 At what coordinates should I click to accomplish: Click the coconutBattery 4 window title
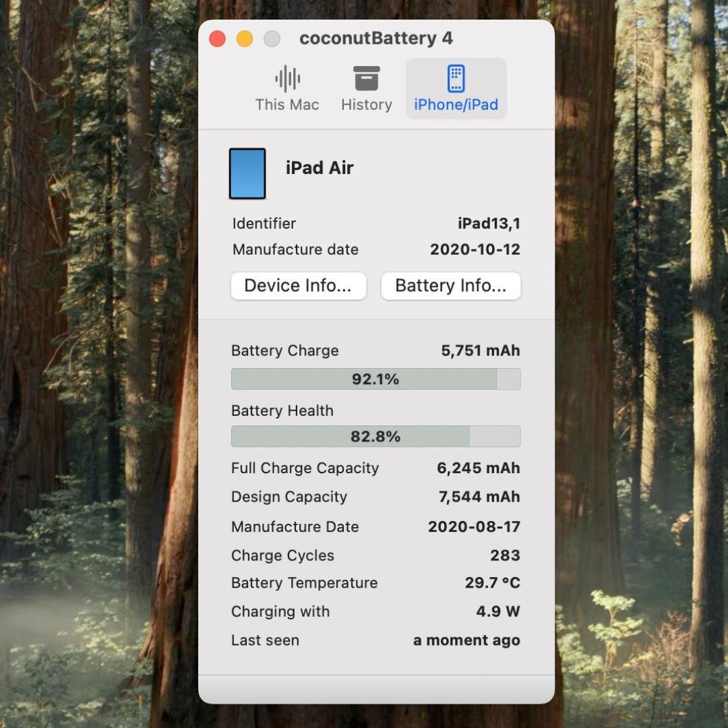tap(376, 38)
